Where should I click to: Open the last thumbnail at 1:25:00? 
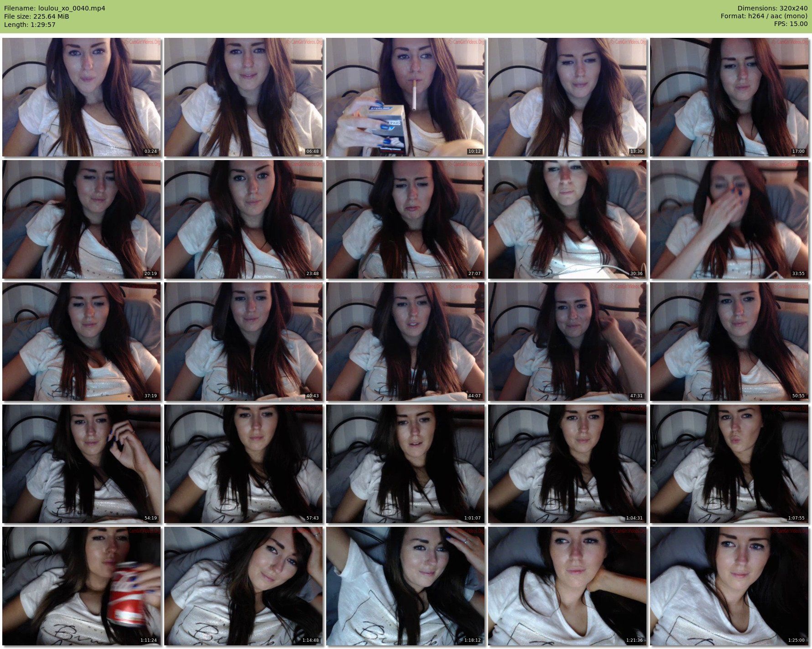point(729,586)
